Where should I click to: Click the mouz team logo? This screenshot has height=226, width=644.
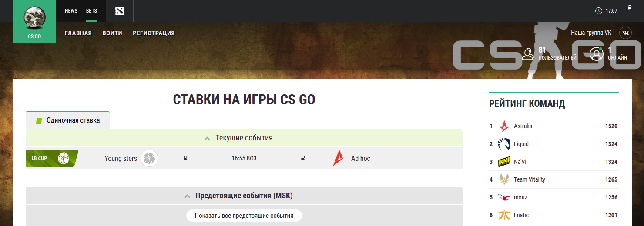pos(504,197)
